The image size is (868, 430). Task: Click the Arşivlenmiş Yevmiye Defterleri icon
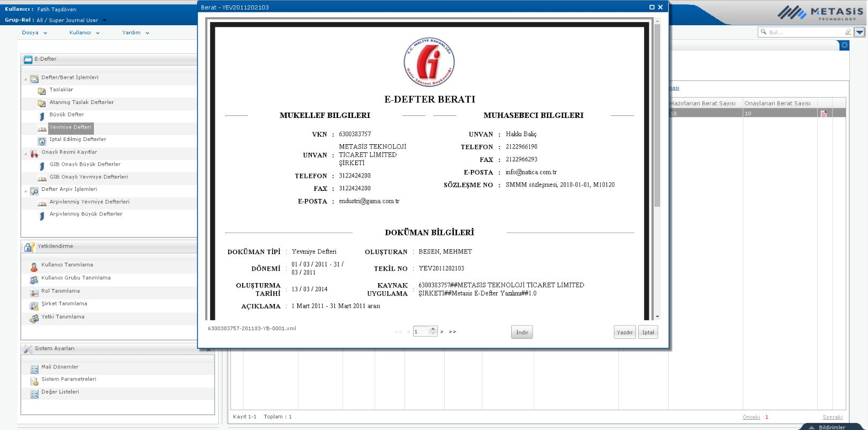42,203
